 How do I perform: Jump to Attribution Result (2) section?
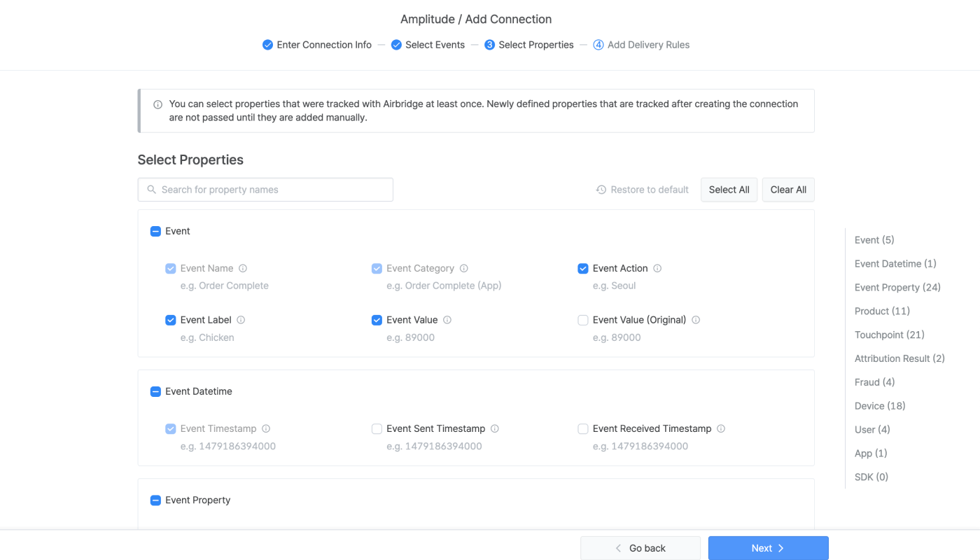(x=899, y=358)
